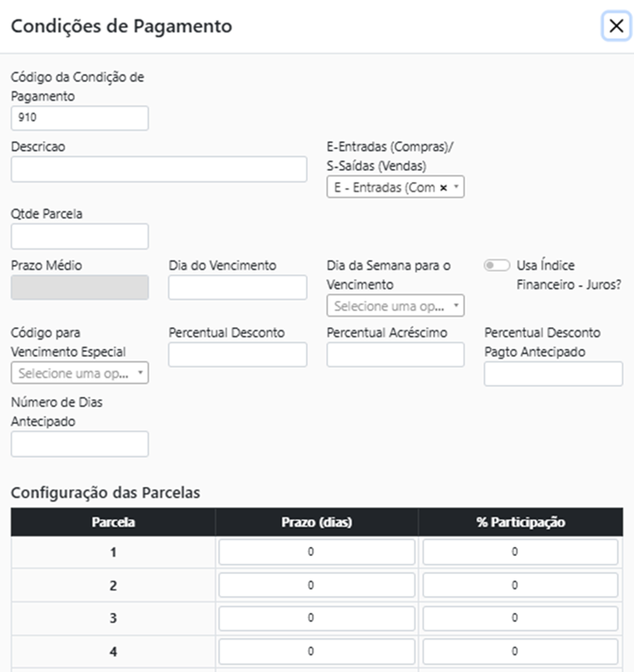Click % Participação field for parcela 1
634x672 pixels.
(520, 552)
